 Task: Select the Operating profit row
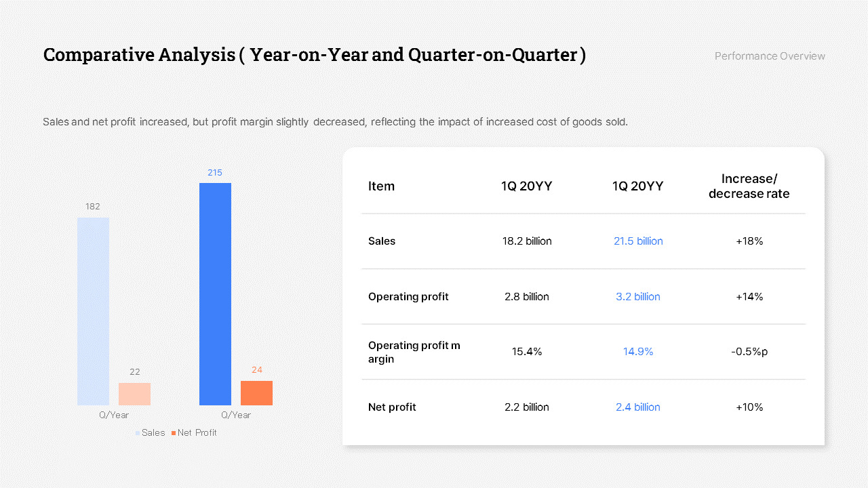(583, 296)
